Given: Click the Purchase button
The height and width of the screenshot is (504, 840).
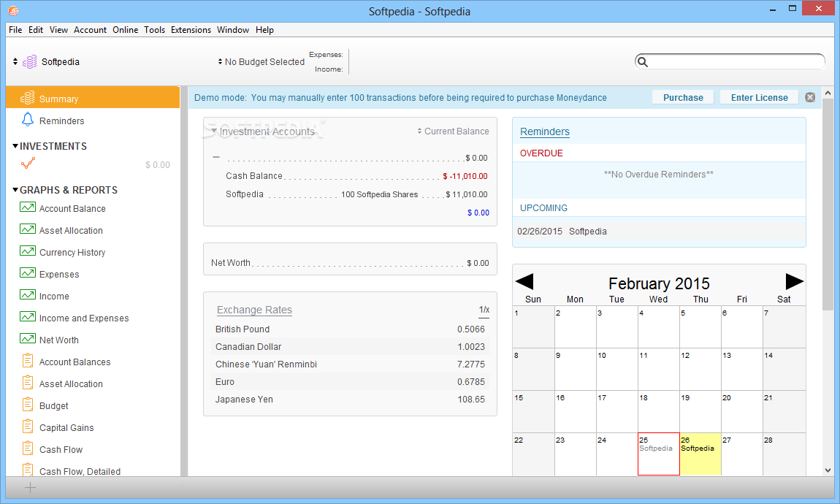Looking at the screenshot, I should (683, 97).
